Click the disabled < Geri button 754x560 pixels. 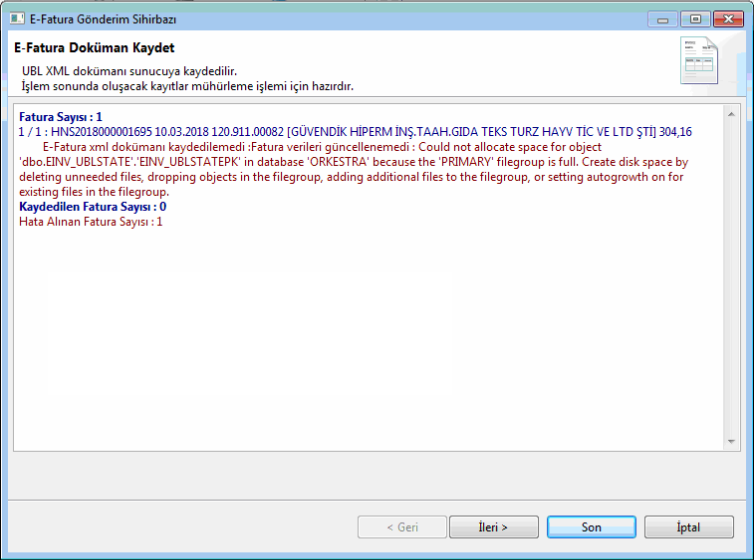[401, 527]
